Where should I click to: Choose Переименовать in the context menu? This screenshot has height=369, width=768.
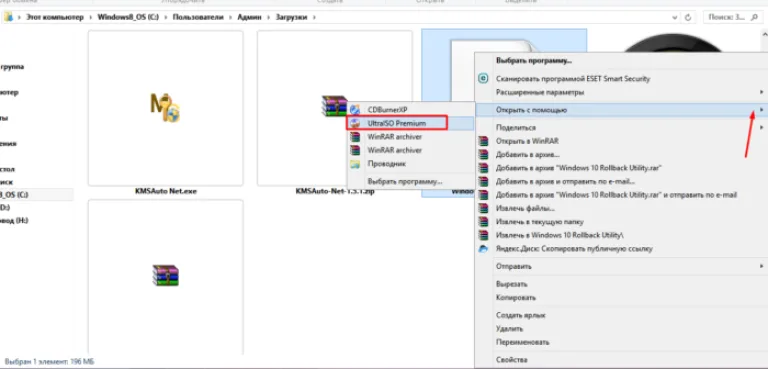[x=522, y=342]
